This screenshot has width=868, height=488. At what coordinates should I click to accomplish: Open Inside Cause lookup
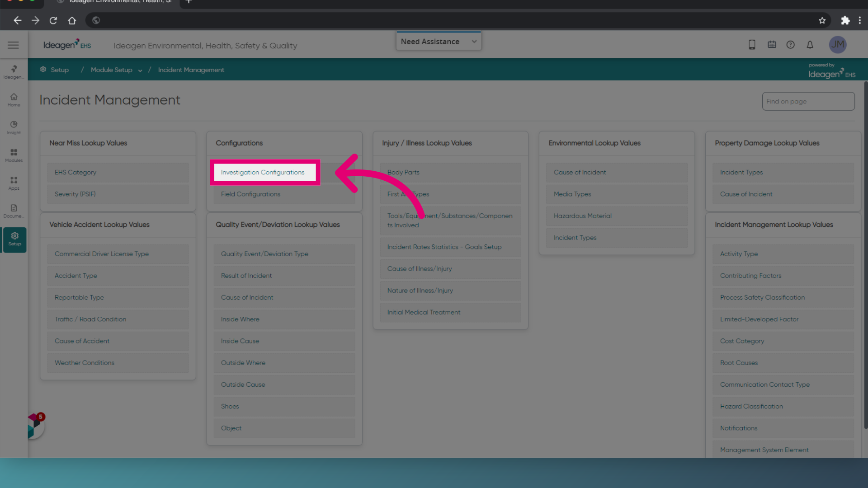pos(284,341)
